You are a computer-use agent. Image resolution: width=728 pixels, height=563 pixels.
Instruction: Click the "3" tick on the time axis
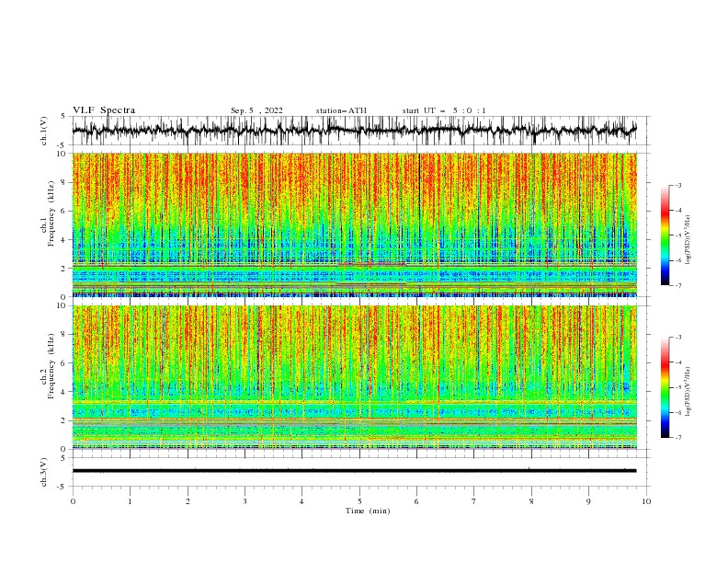[x=245, y=501]
